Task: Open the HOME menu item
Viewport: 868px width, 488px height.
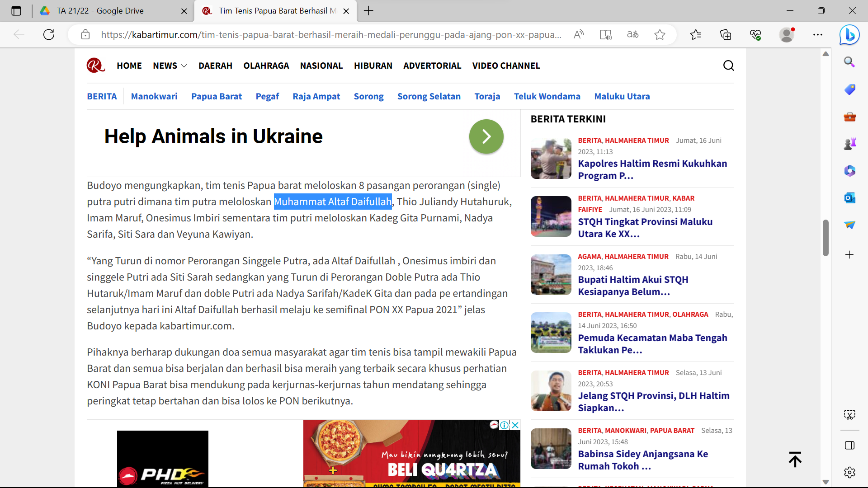Action: point(129,66)
